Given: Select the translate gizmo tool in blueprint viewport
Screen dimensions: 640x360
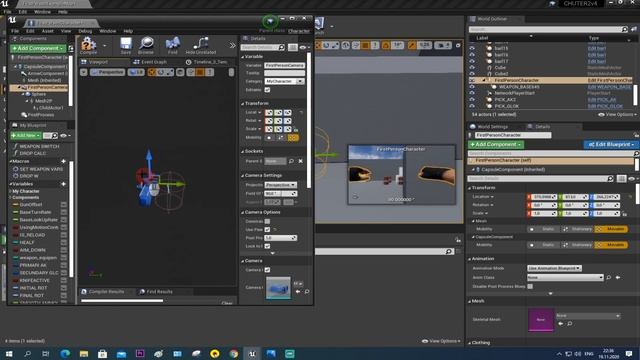Looking at the screenshot, I should (152, 72).
